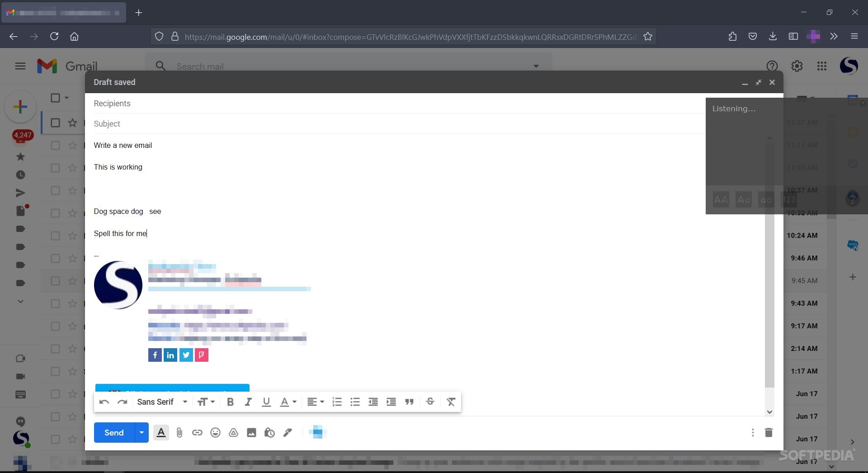Open the text color dropdown
868x473 pixels.
[288, 402]
